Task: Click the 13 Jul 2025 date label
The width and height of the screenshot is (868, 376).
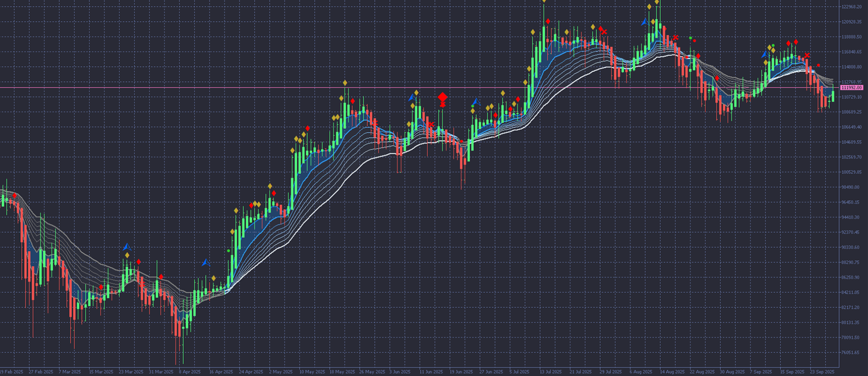Action: click(551, 372)
